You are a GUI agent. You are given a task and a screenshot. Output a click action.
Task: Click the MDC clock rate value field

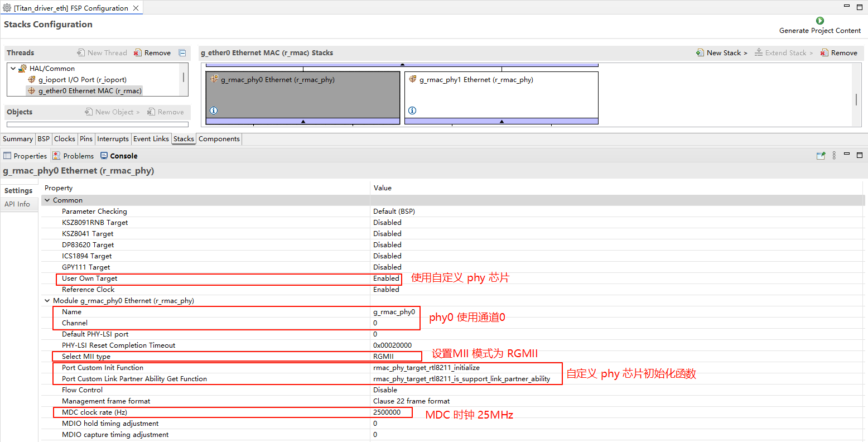coord(387,412)
